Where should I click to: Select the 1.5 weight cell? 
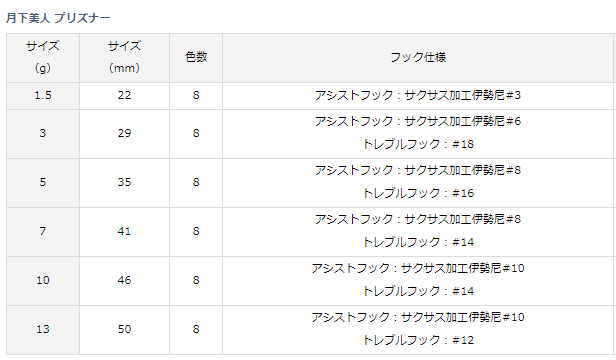(x=43, y=96)
